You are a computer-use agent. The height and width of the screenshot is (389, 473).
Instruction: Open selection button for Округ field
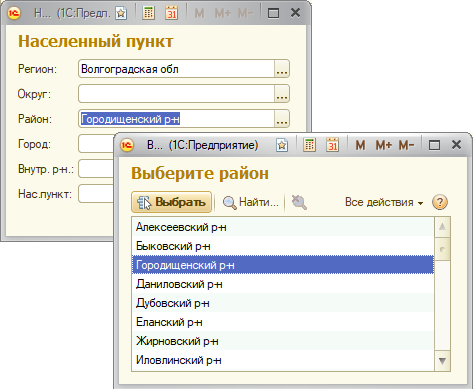[282, 94]
